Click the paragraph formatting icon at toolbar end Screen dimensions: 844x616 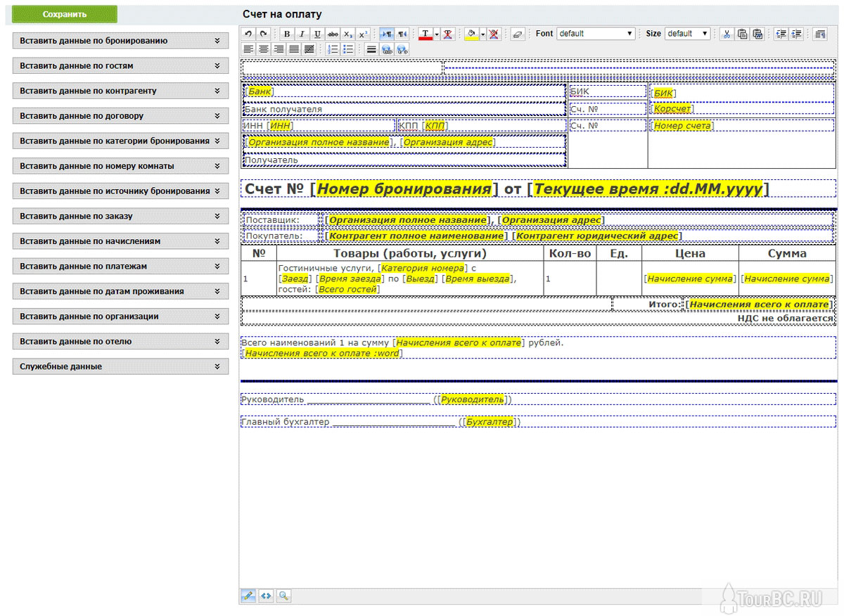coord(819,34)
